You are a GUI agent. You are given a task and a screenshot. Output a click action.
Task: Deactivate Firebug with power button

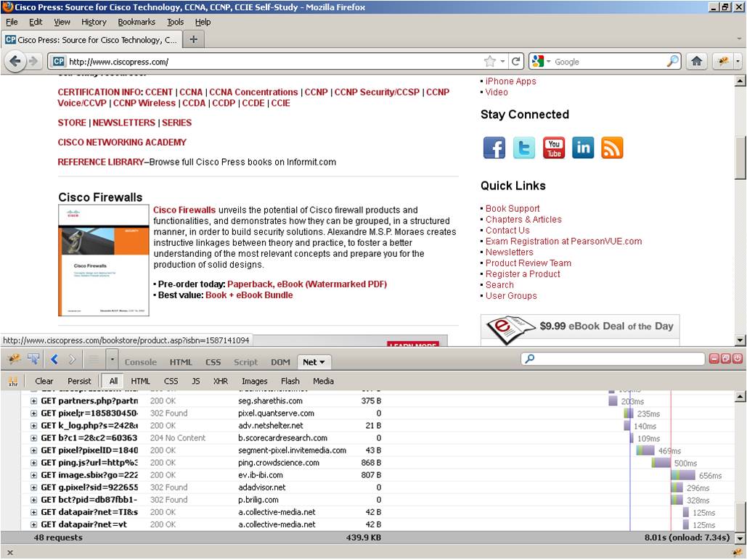click(737, 358)
